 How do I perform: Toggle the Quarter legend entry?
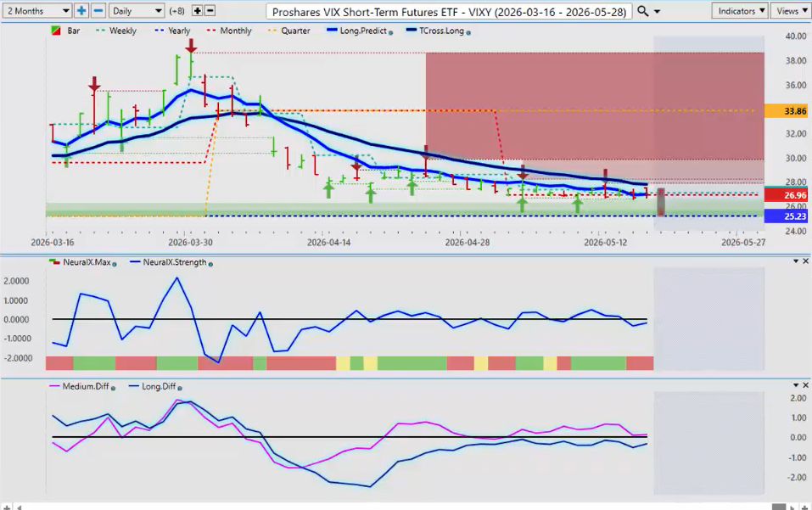coord(289,31)
